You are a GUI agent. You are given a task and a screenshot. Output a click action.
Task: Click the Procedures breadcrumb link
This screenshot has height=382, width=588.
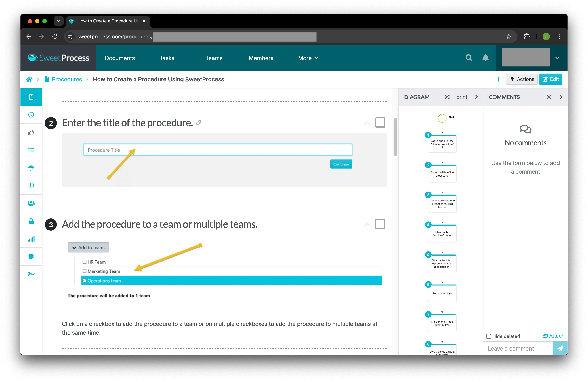coord(67,79)
